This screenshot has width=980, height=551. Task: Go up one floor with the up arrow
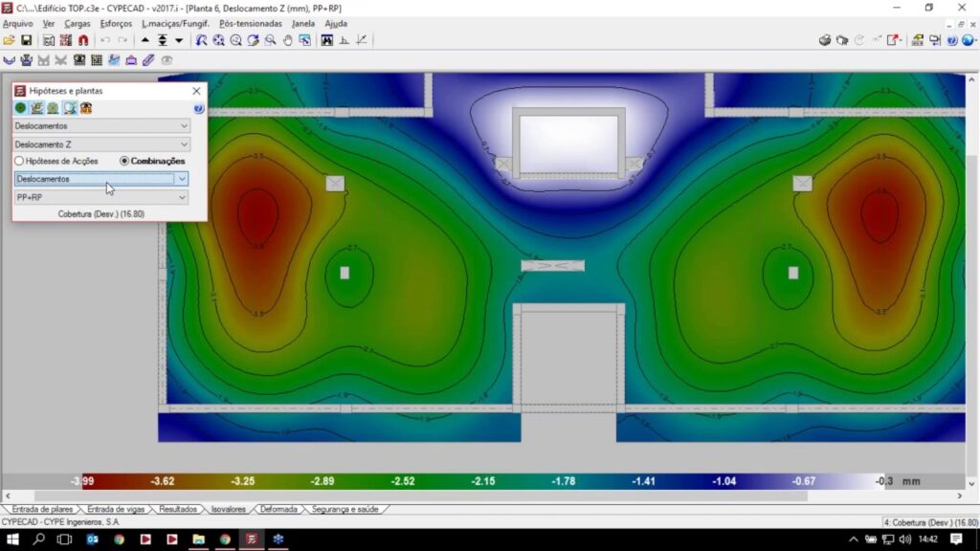pos(145,40)
